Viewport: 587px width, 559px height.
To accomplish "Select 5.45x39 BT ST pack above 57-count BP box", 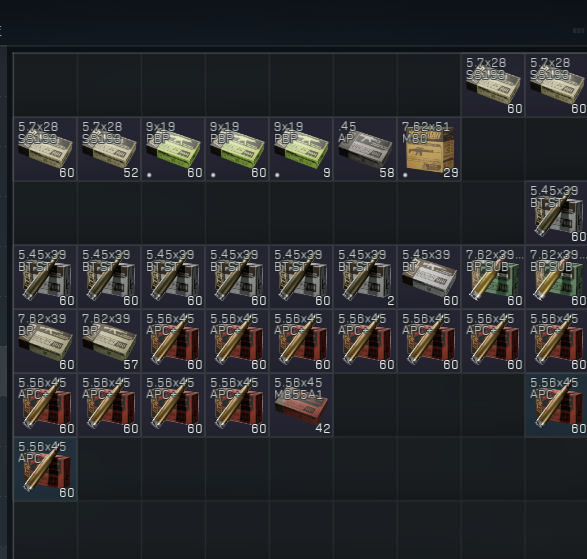I will coord(109,277).
